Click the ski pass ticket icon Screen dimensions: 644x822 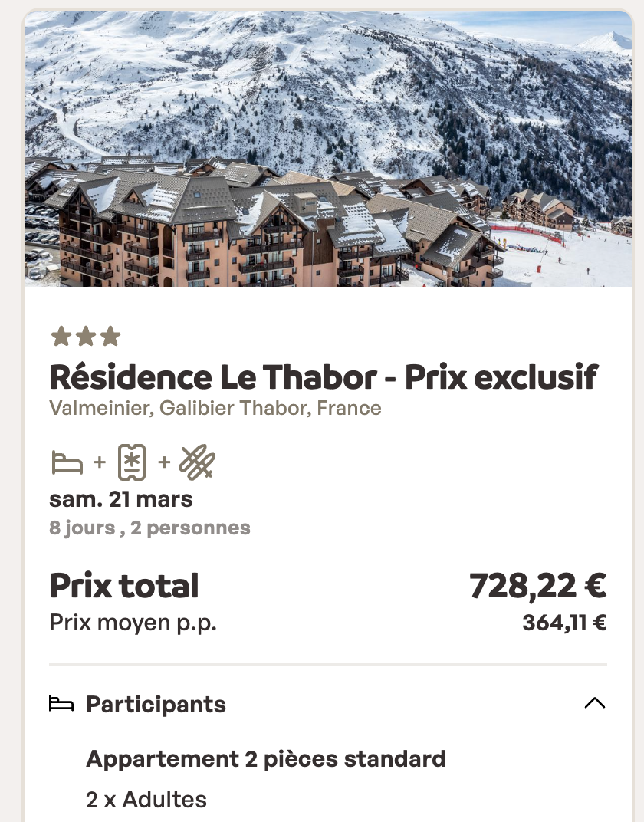[x=132, y=463]
